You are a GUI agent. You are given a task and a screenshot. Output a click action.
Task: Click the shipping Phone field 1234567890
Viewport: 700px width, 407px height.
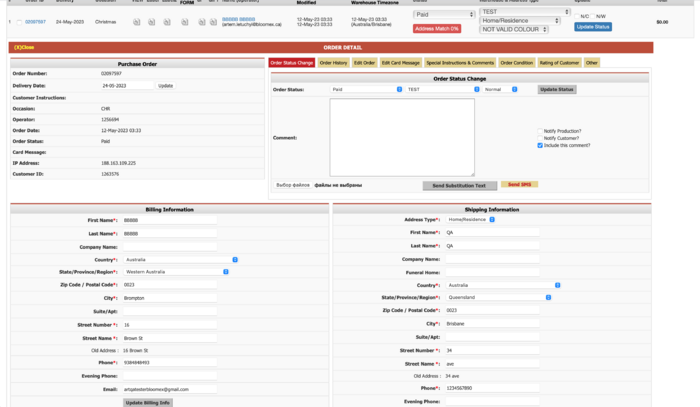pos(492,388)
